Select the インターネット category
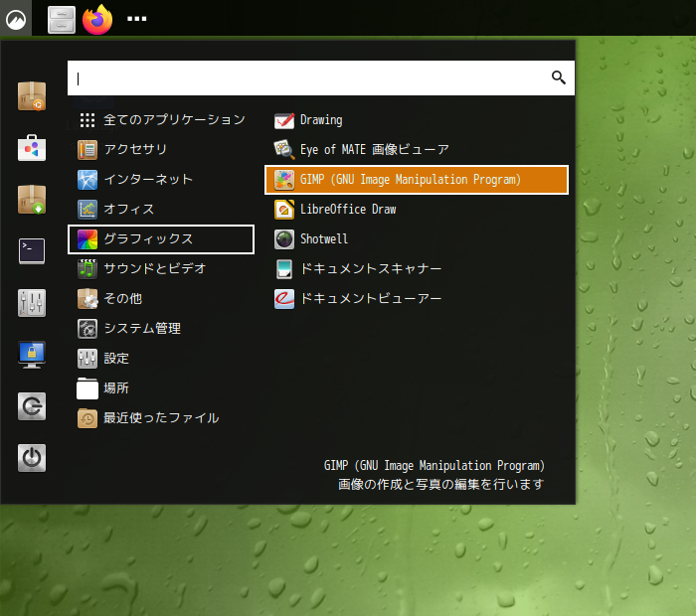696x616 pixels. (x=161, y=179)
